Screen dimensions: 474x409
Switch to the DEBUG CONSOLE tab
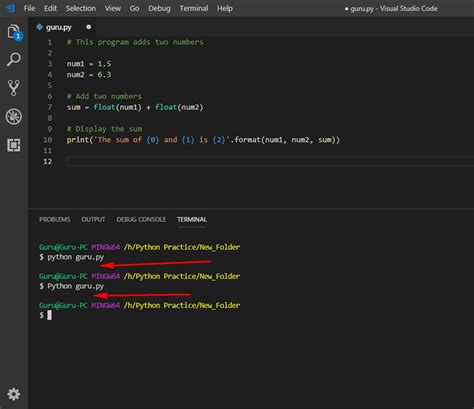tap(141, 219)
